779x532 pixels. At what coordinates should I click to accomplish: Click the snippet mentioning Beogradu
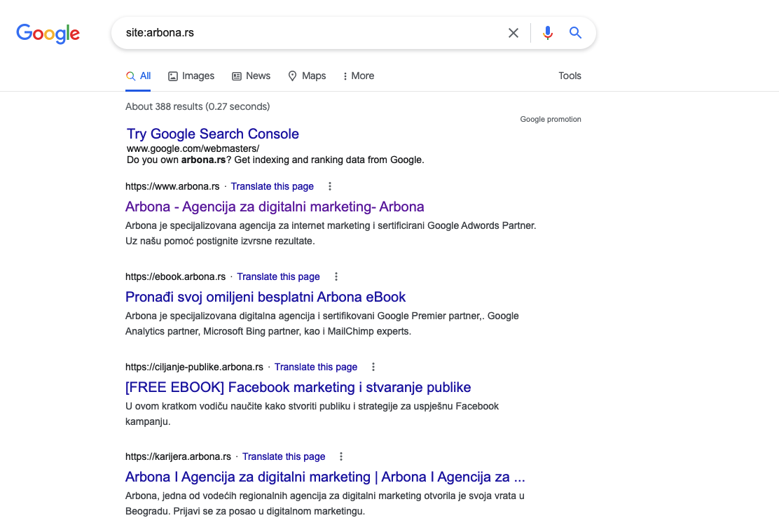click(x=325, y=503)
